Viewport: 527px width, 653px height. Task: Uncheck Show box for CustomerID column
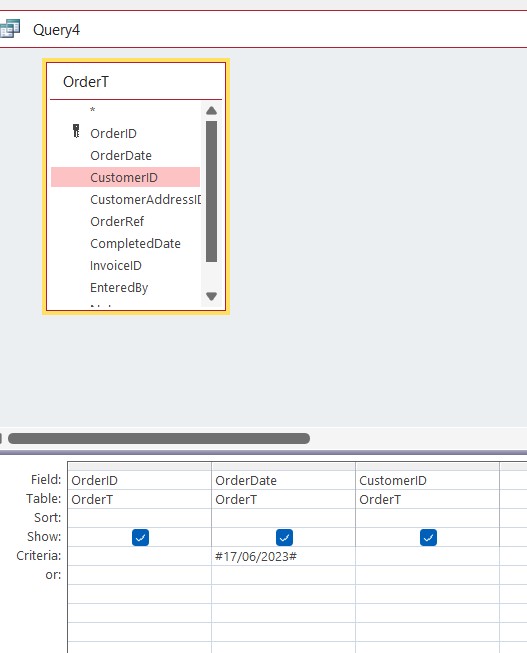(428, 537)
